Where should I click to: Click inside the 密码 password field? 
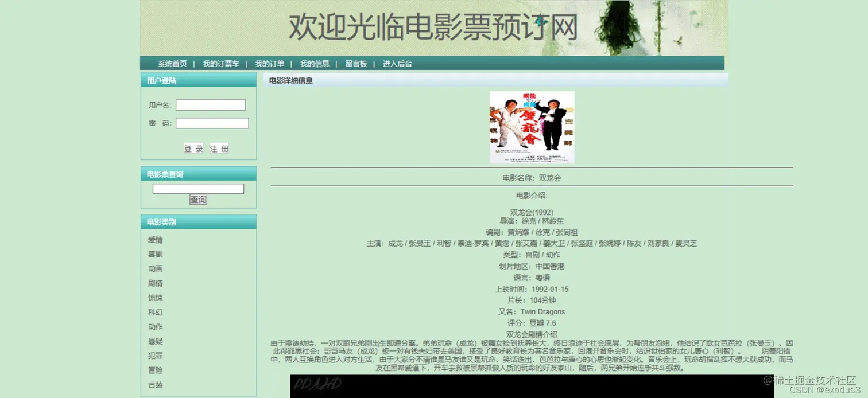[x=212, y=123]
